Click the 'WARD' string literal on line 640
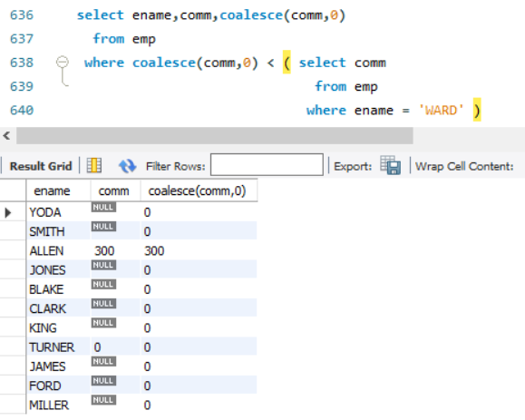 click(x=442, y=110)
